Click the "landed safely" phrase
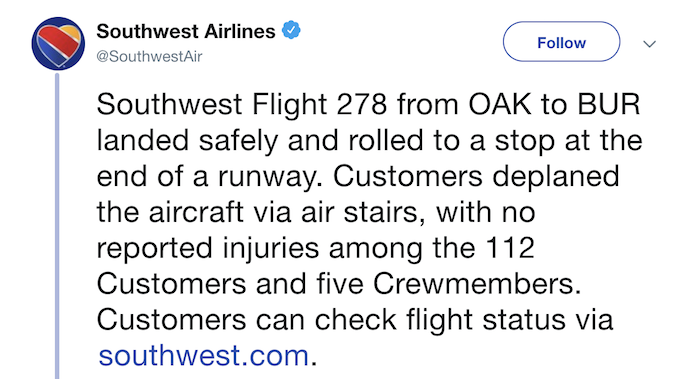Screen dimensions: 700x379 click(x=187, y=141)
